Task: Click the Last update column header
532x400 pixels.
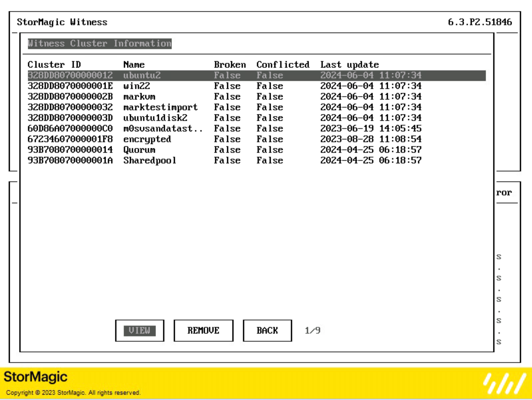Action: click(x=350, y=65)
